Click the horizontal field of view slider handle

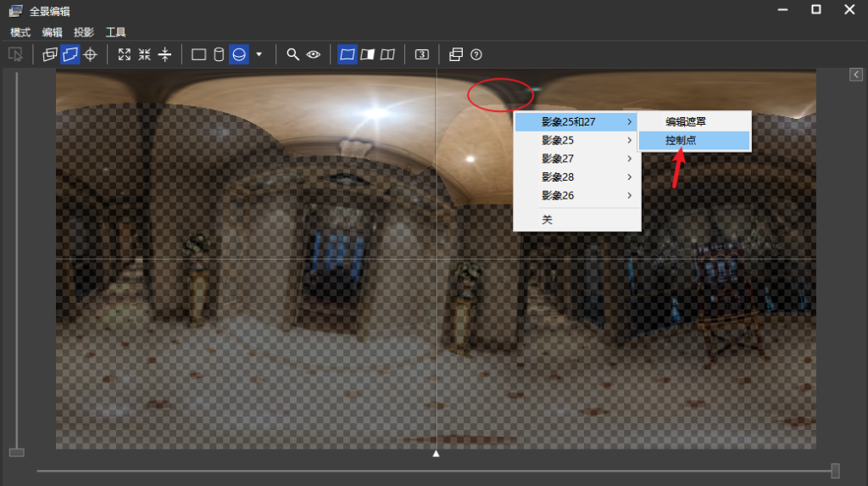click(835, 471)
